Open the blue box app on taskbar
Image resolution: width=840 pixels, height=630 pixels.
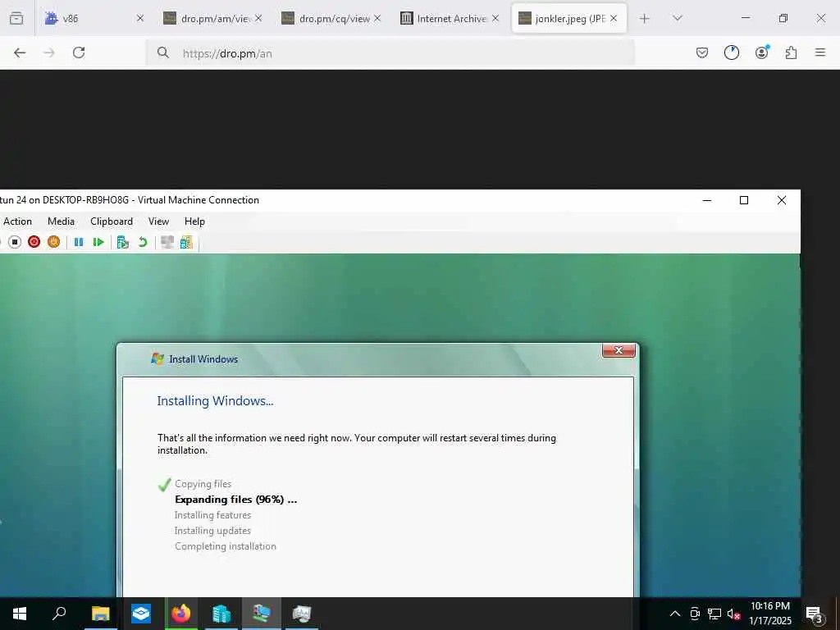point(141,614)
